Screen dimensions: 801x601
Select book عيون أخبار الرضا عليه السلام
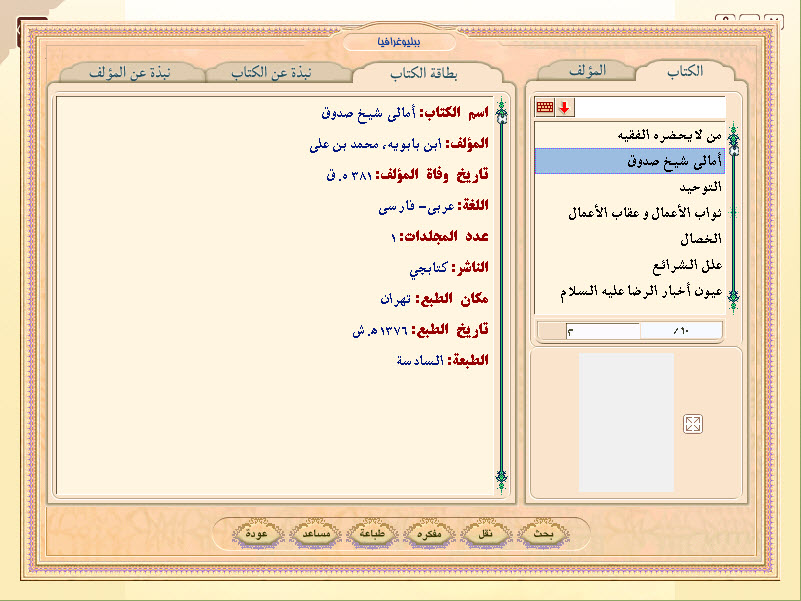pyautogui.click(x=629, y=292)
